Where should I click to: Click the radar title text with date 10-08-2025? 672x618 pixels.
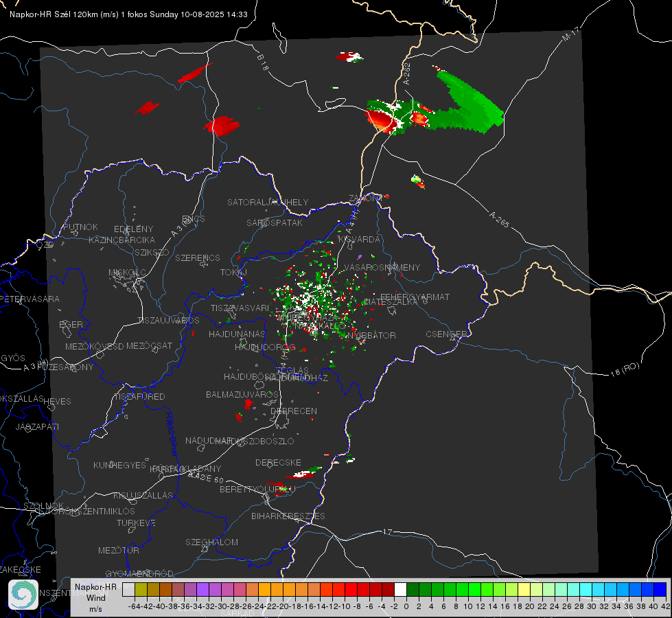[x=128, y=14]
